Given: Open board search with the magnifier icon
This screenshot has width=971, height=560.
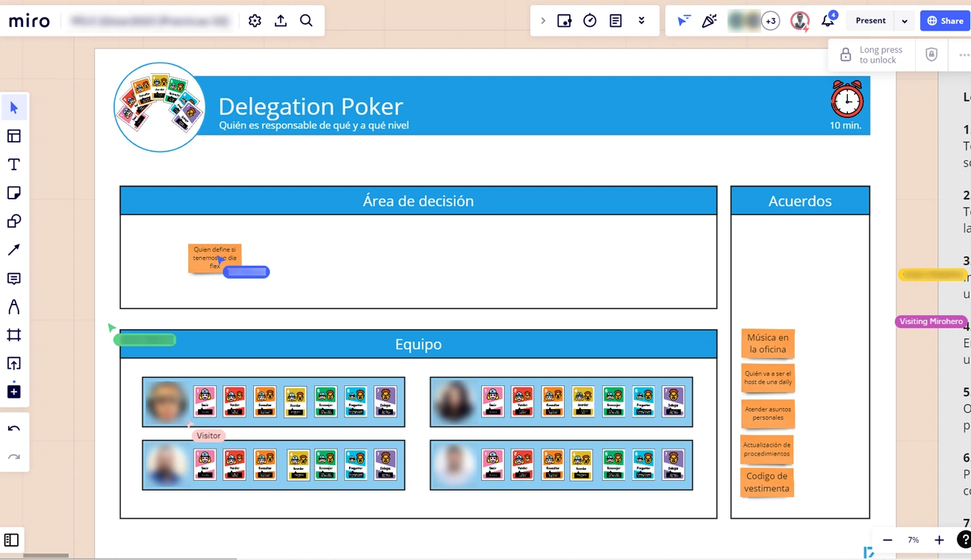Looking at the screenshot, I should coord(306,20).
